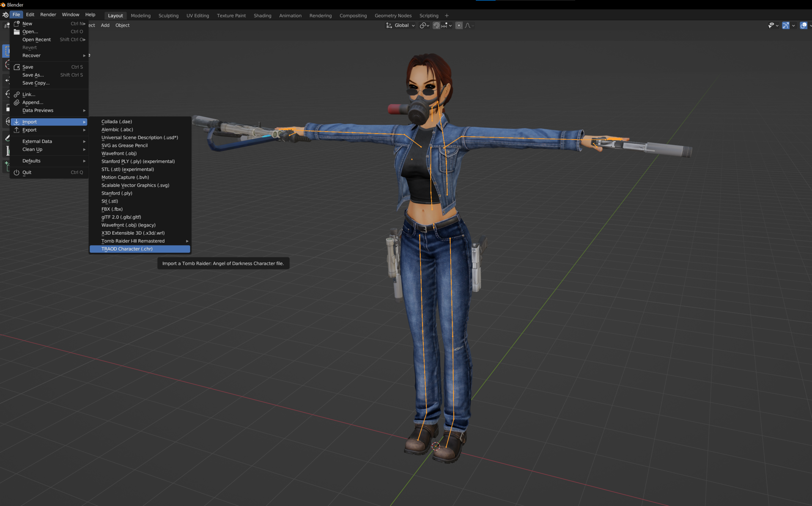Toggle snapping with the magnet icon
812x506 pixels.
436,25
